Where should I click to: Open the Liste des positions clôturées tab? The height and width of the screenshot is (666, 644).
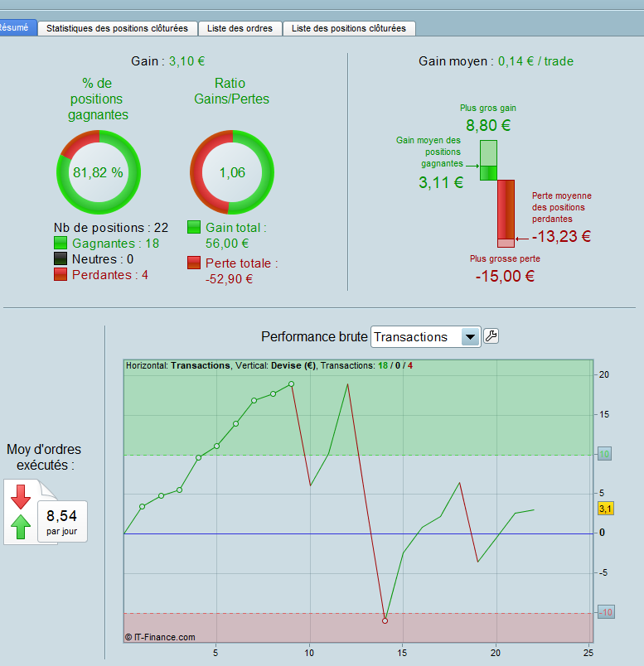[x=349, y=28]
